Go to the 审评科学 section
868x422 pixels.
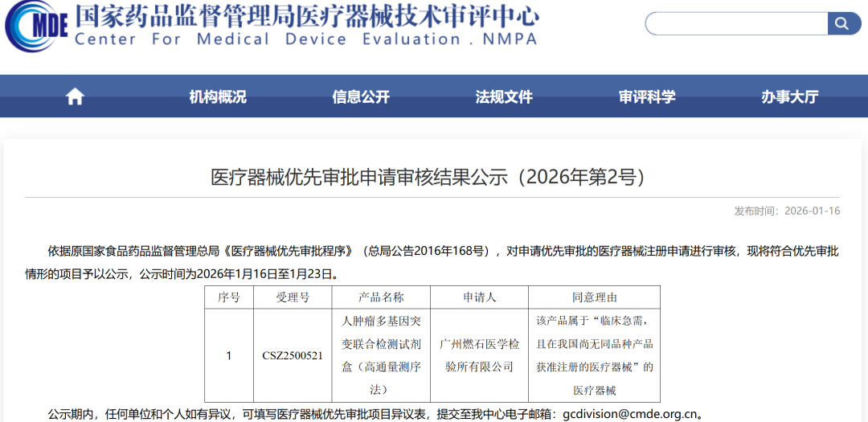(x=647, y=97)
